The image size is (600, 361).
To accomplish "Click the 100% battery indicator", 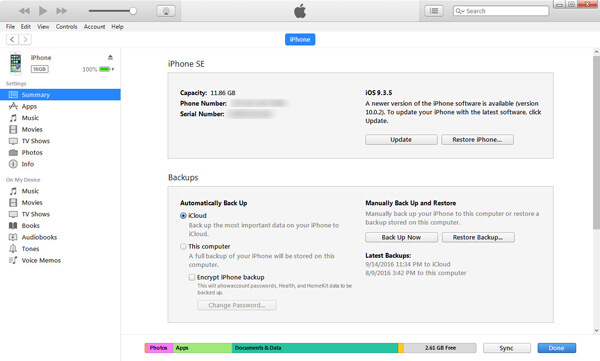I will 98,69.
